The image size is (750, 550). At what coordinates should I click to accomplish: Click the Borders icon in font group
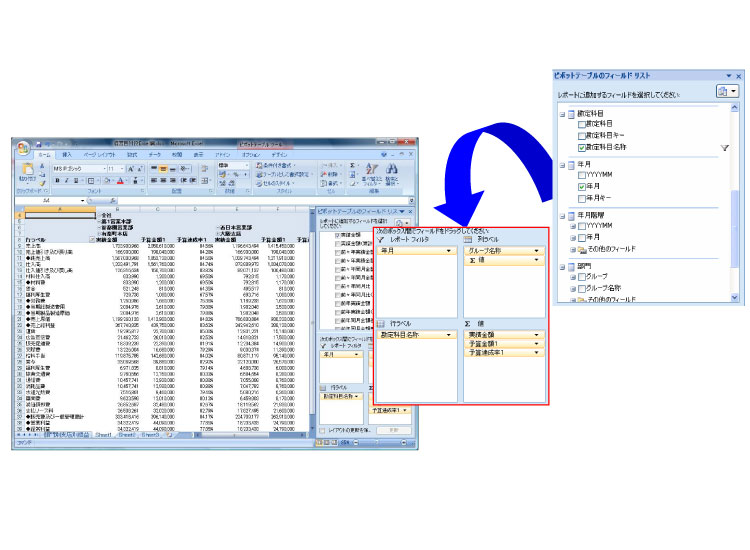click(91, 181)
